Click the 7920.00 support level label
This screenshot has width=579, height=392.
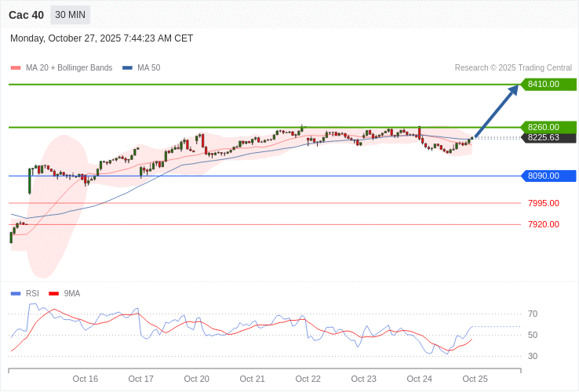coord(543,224)
